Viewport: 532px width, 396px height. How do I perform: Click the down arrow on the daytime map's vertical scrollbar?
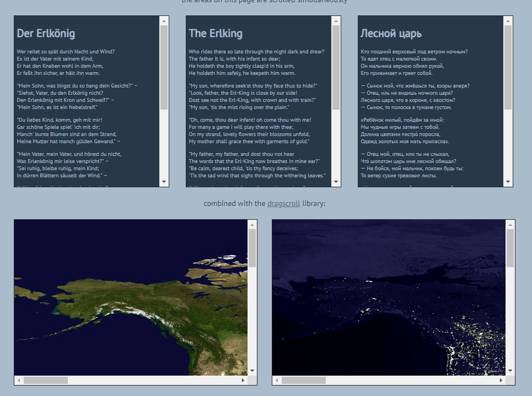(x=252, y=371)
